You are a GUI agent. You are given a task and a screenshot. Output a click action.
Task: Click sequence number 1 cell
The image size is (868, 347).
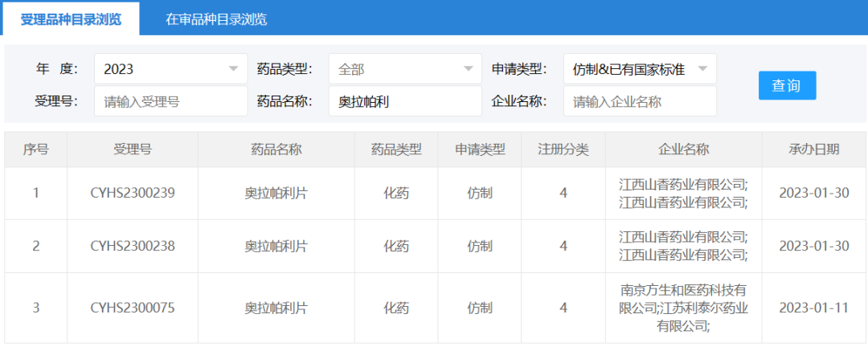point(35,193)
